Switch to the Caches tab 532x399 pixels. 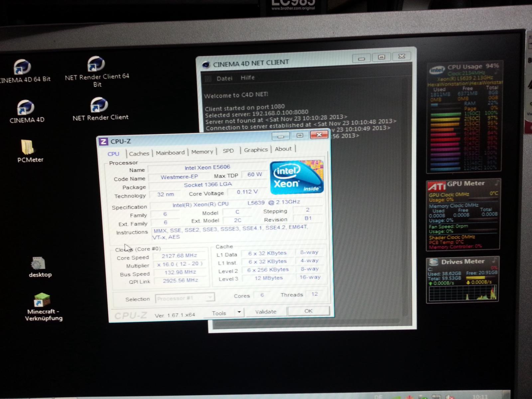139,154
